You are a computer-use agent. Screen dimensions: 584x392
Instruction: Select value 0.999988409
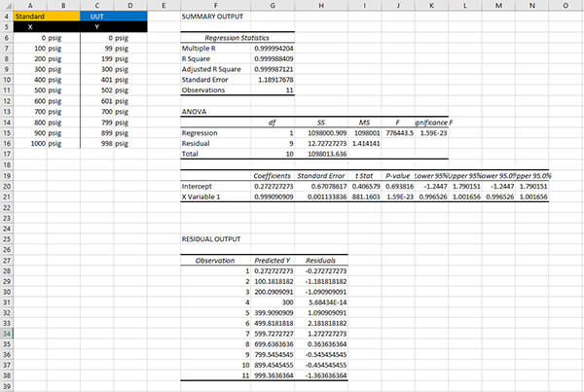(x=274, y=58)
